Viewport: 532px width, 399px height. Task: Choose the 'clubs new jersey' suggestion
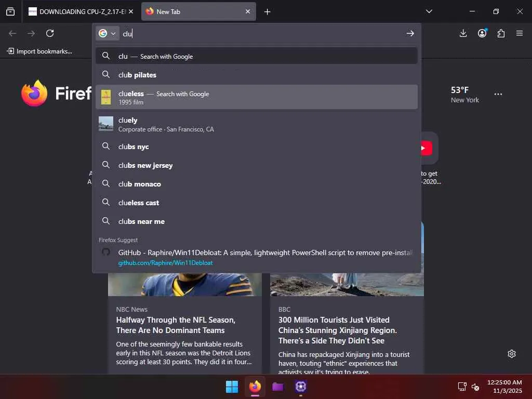tap(257, 165)
